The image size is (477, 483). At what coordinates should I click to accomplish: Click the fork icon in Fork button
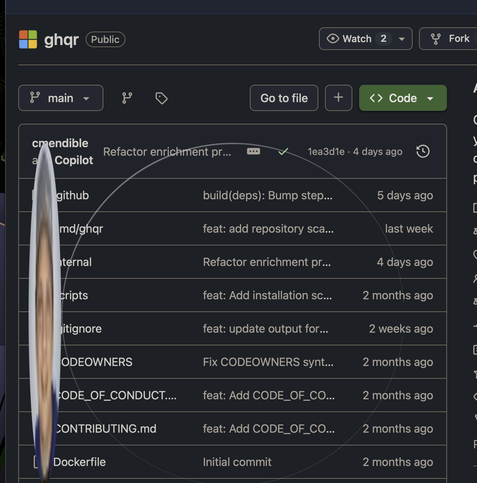(436, 39)
